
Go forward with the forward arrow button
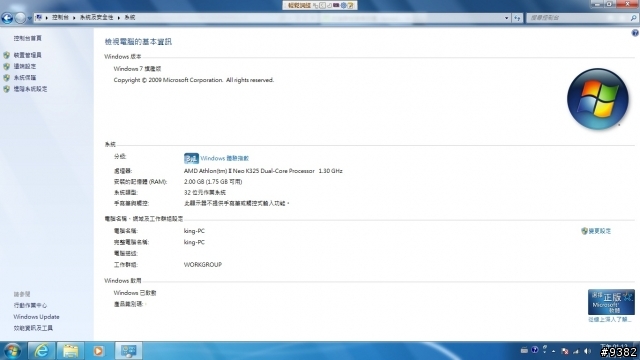coord(20,18)
